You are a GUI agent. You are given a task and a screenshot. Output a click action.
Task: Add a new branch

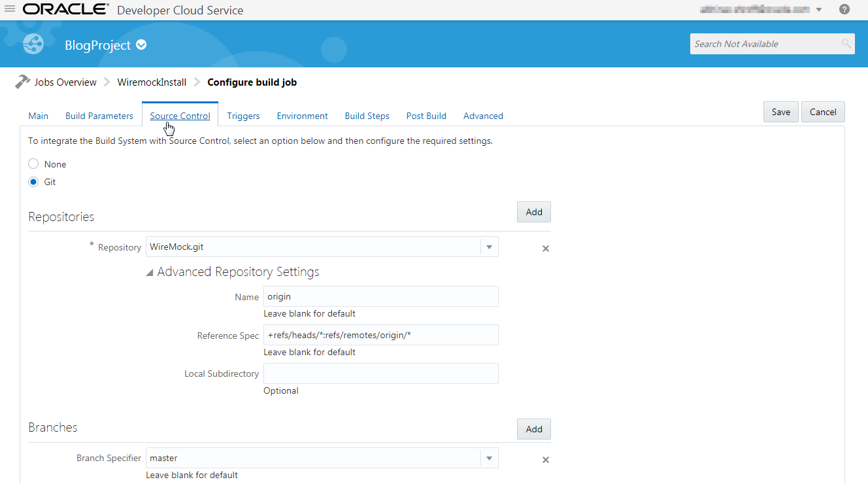pyautogui.click(x=534, y=429)
